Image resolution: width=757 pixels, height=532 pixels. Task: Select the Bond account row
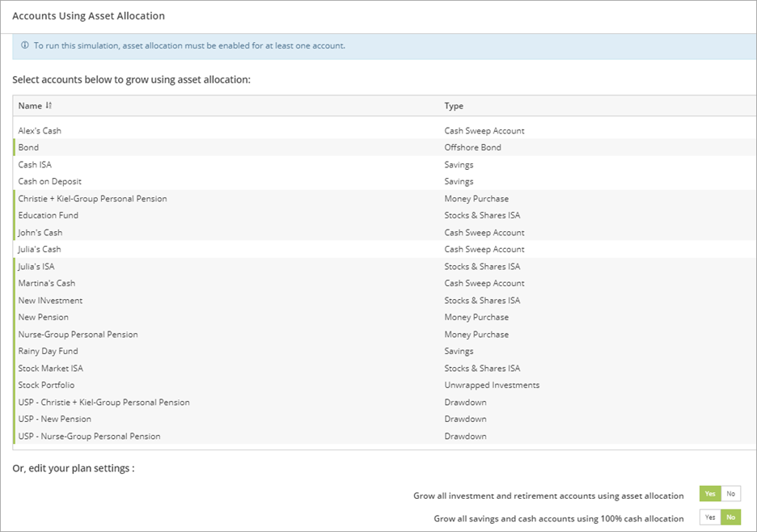click(28, 147)
